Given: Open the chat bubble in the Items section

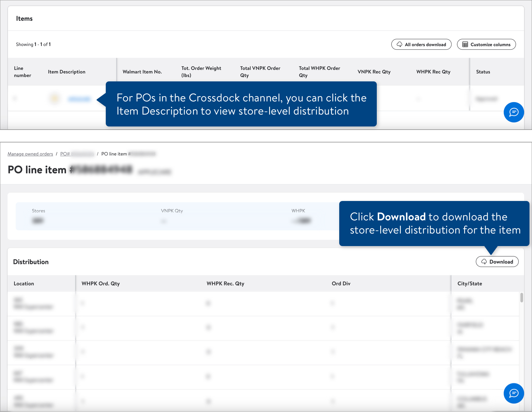Looking at the screenshot, I should (514, 112).
